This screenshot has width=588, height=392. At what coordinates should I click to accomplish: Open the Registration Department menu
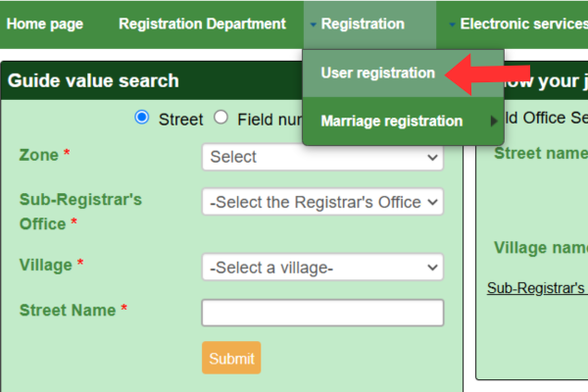pyautogui.click(x=202, y=24)
